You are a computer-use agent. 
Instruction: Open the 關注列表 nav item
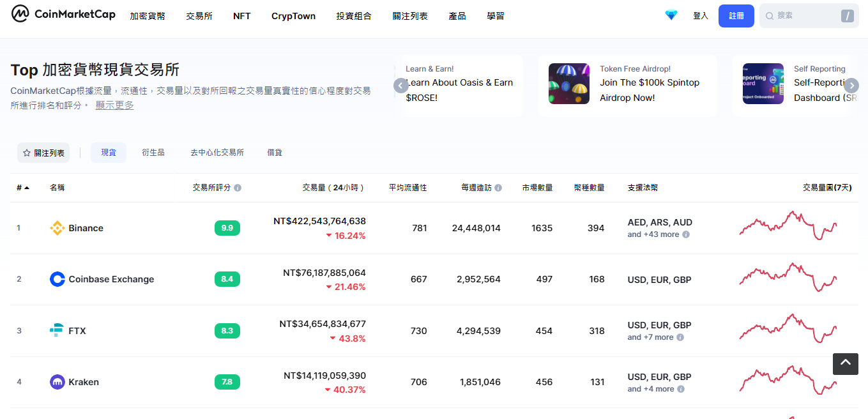[410, 16]
